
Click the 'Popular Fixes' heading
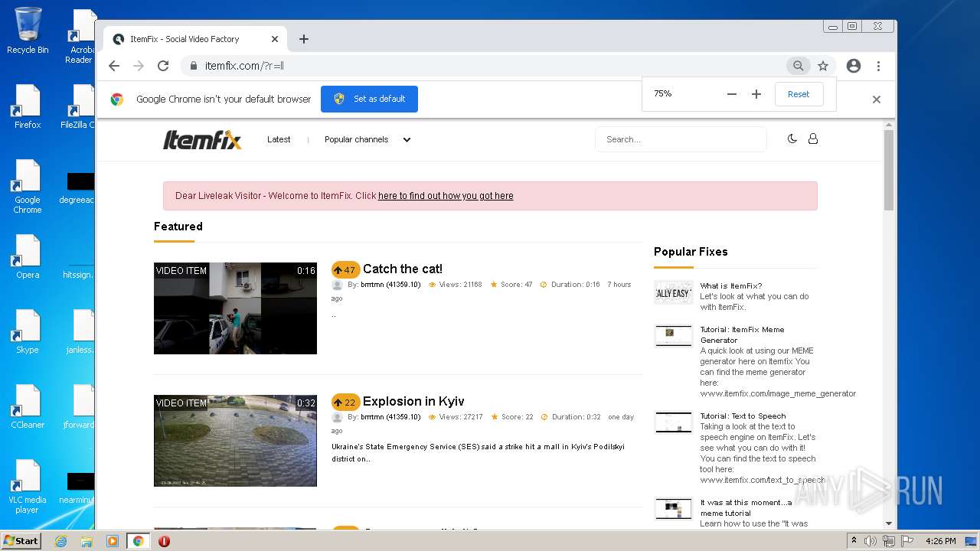tap(691, 252)
